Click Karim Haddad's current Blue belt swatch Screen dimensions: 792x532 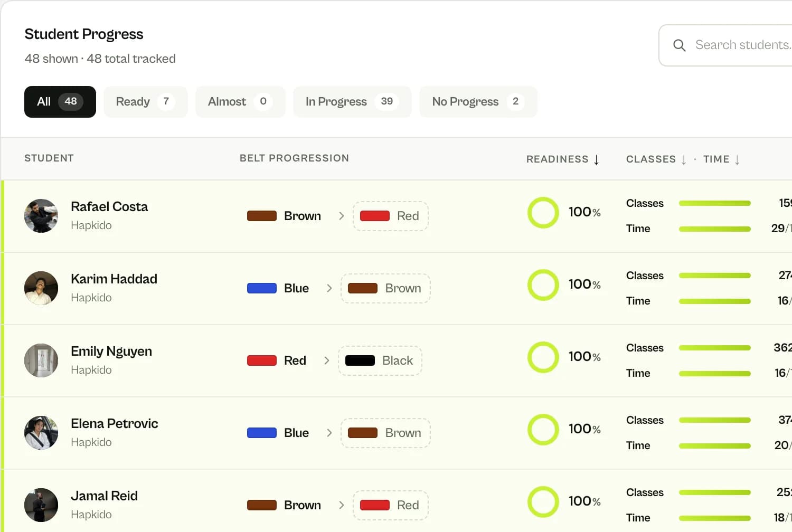tap(262, 288)
